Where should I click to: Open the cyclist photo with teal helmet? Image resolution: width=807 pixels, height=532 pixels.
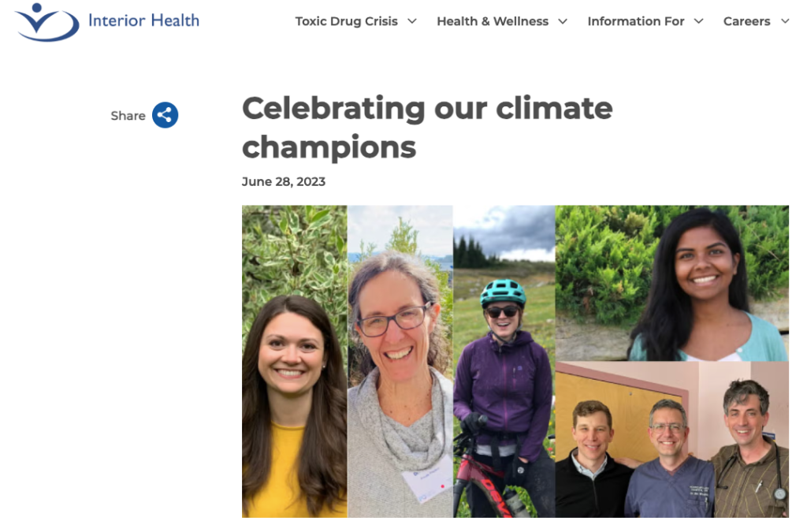pos(504,361)
